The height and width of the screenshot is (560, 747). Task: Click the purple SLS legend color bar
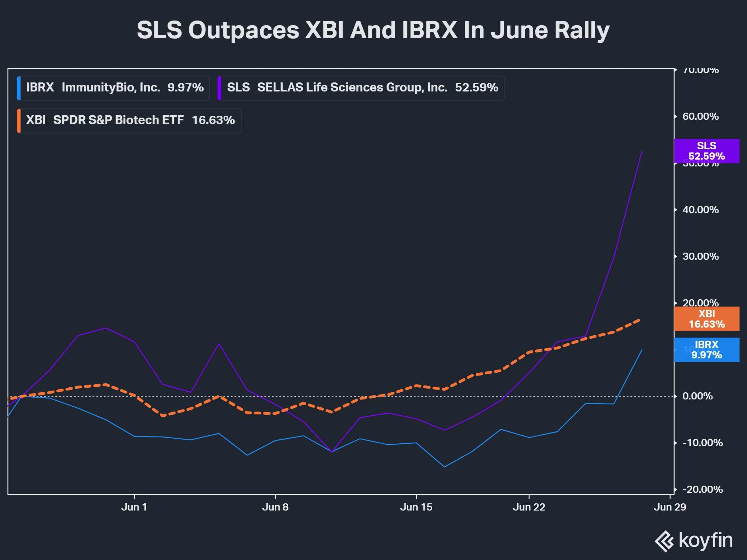(x=219, y=88)
